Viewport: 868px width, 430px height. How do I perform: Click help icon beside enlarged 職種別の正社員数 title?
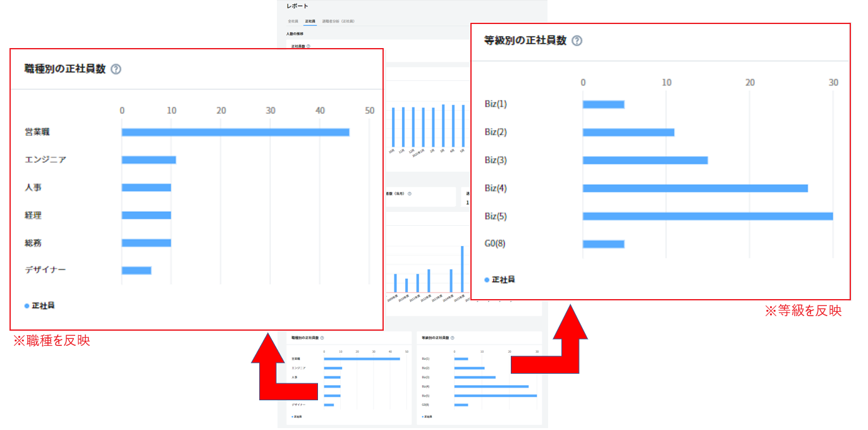tap(116, 70)
